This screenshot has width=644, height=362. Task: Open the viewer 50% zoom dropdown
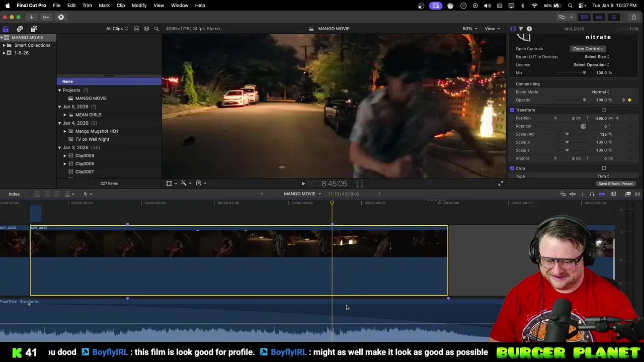click(470, 29)
